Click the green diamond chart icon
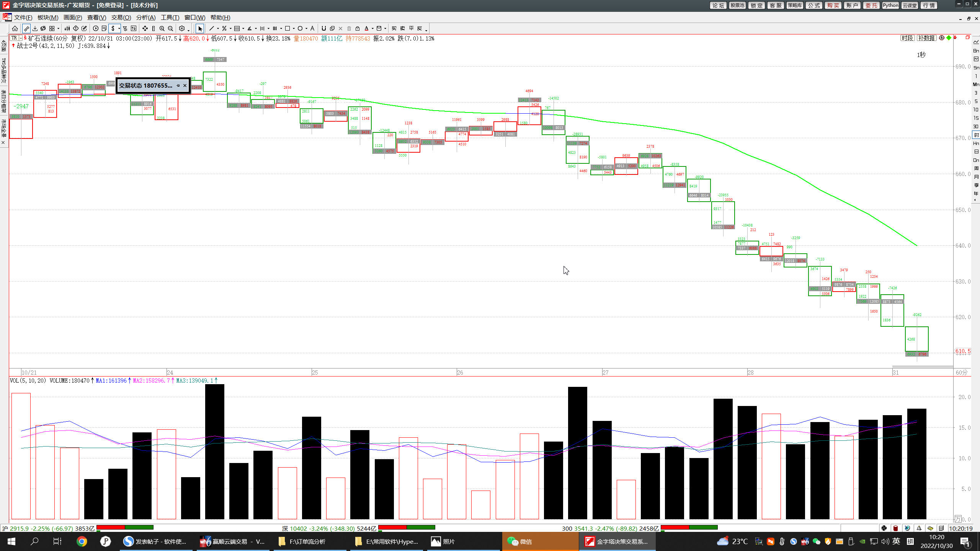The height and width of the screenshot is (551, 980). coord(949,38)
